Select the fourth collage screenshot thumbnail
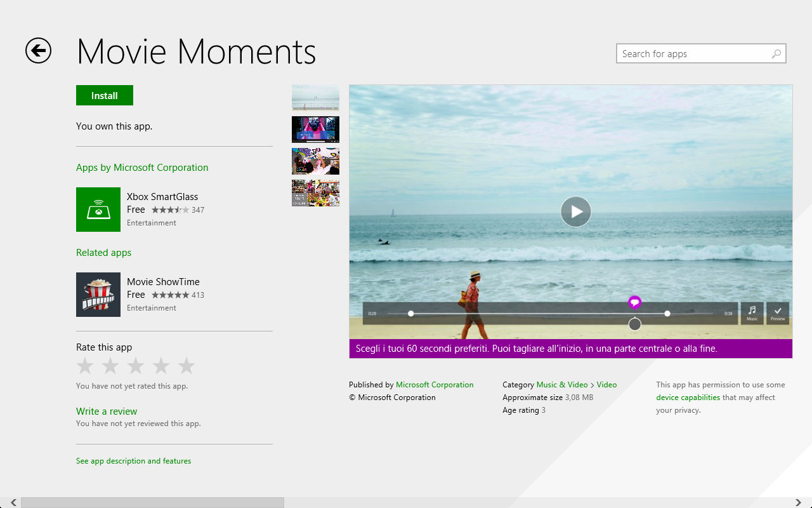812x508 pixels. (x=315, y=193)
